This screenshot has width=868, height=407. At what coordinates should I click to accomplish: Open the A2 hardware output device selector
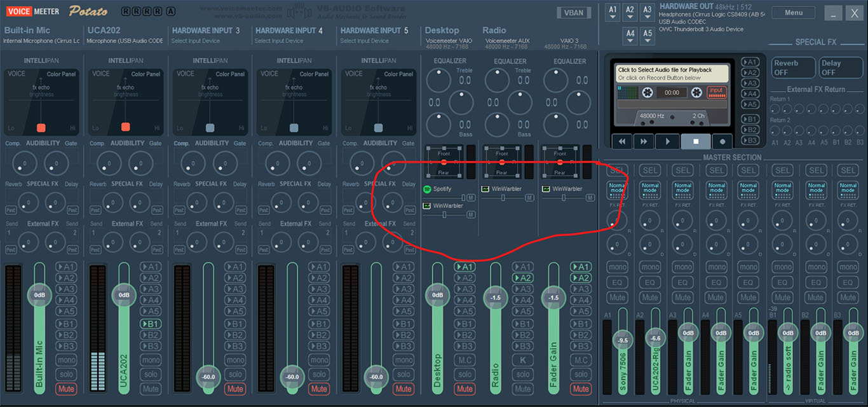click(x=630, y=13)
